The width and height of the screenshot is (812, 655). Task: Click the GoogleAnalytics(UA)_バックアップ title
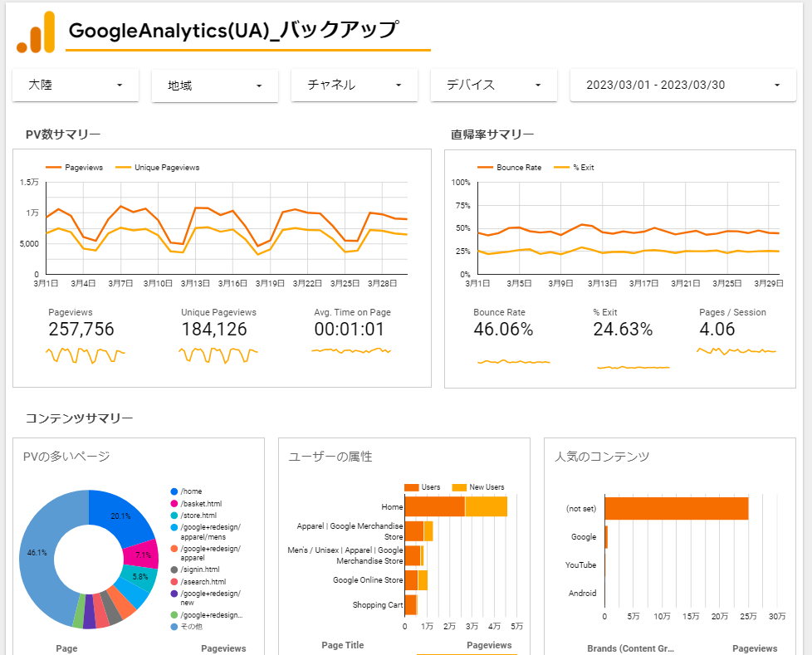pyautogui.click(x=233, y=30)
